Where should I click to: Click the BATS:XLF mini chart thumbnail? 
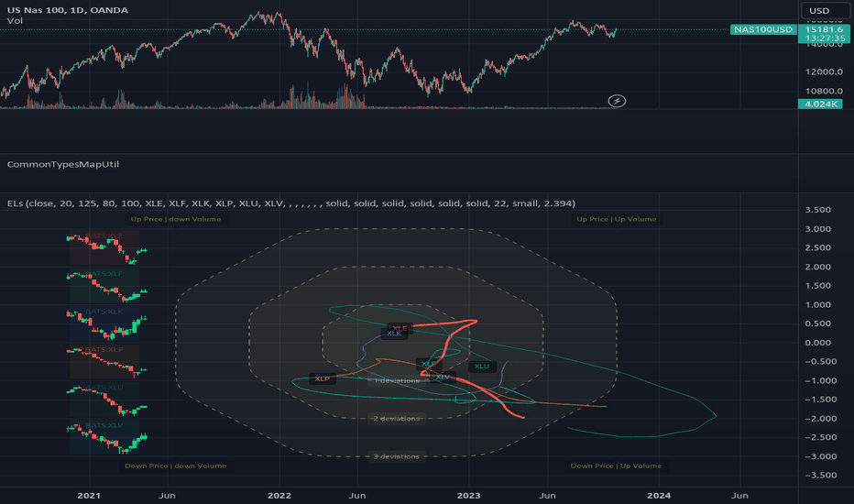coord(104,286)
